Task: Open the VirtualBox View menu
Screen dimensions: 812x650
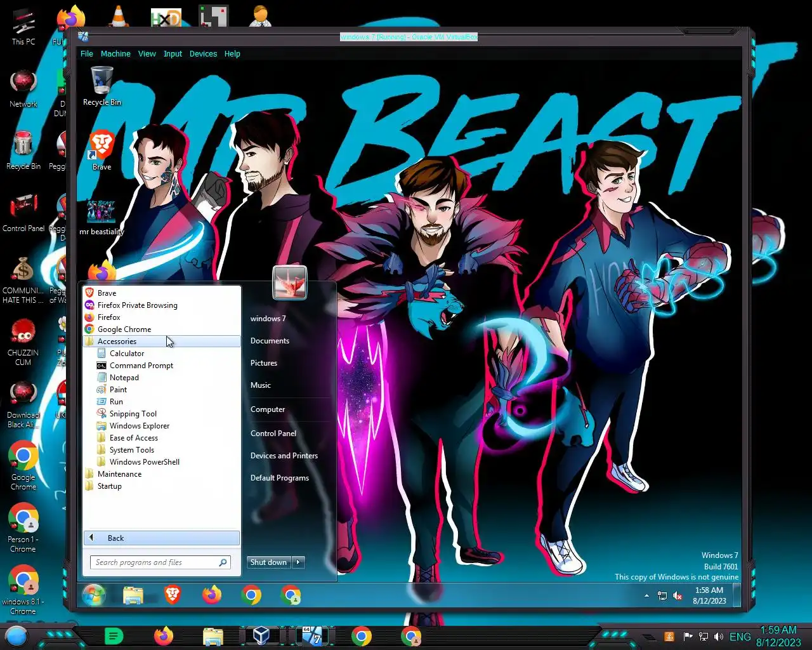Action: click(x=147, y=54)
